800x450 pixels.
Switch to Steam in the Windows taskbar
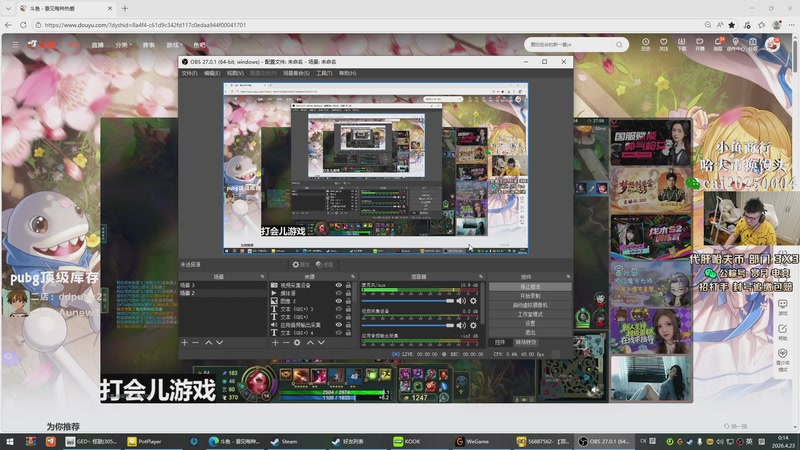point(289,441)
